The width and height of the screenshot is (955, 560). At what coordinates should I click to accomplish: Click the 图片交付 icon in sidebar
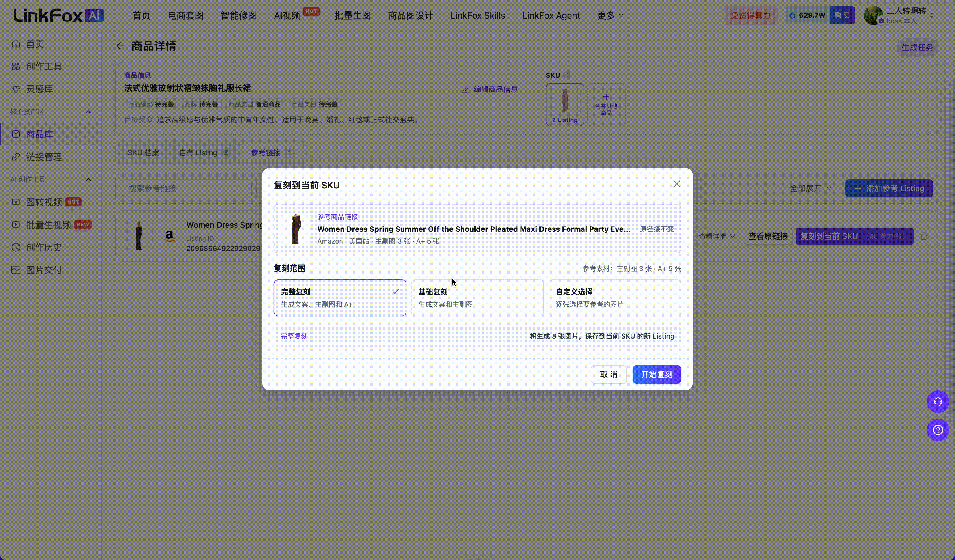(x=16, y=270)
